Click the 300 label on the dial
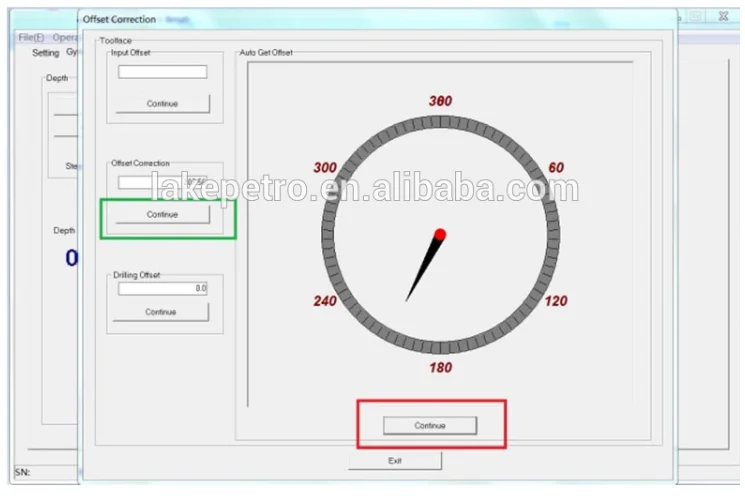The image size is (745, 496). (325, 167)
